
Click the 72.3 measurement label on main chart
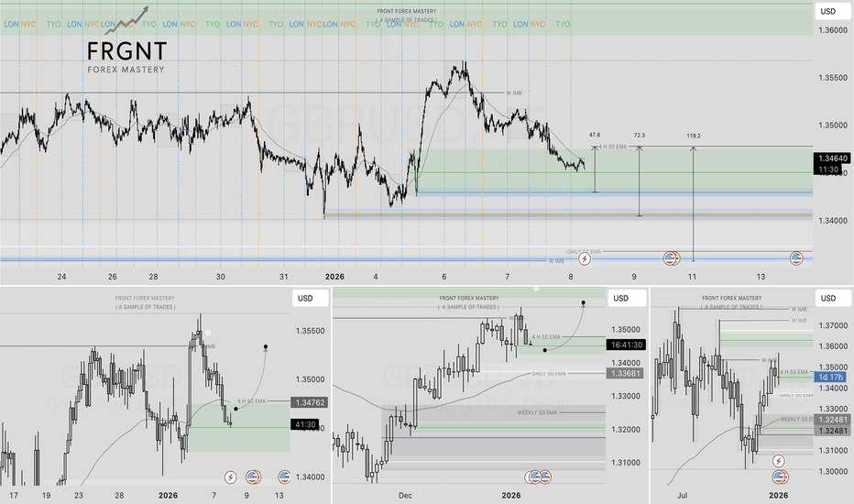tap(639, 136)
